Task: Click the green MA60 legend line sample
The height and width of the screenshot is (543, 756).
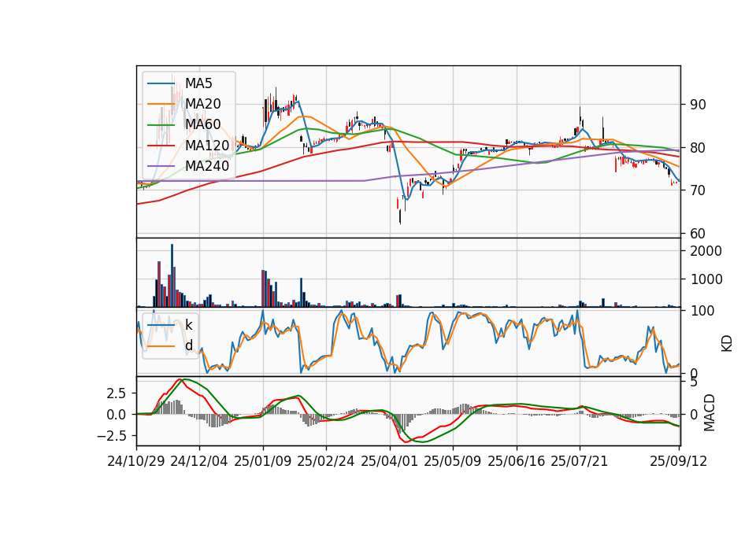Action: point(161,125)
